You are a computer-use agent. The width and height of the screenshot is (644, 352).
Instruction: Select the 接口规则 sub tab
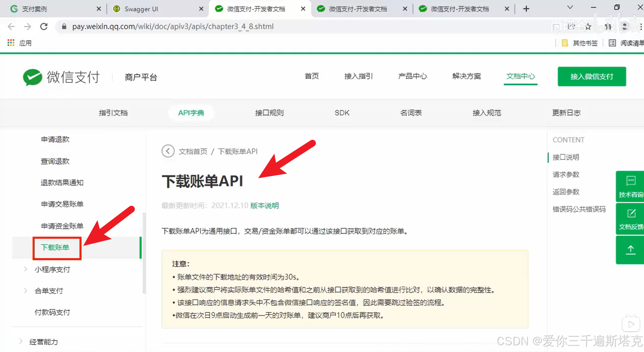(x=269, y=113)
